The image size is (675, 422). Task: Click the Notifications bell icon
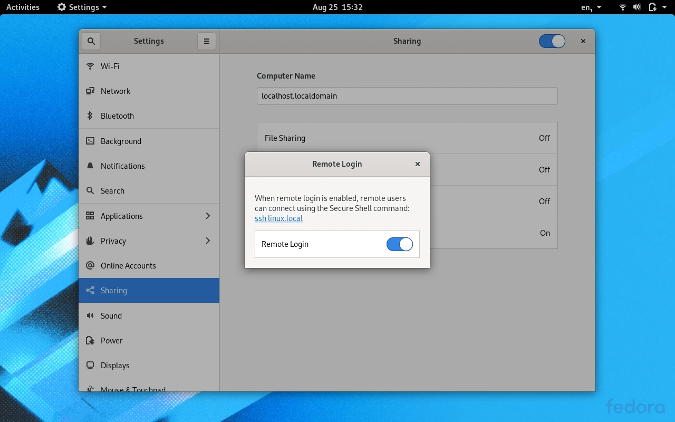(x=90, y=166)
